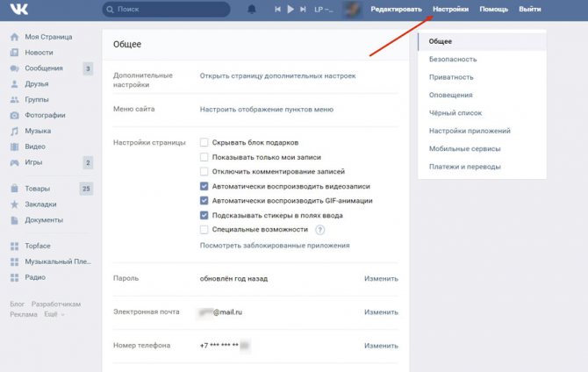Click the Товары counter badge 25
Viewport: 588px width, 372px height.
86,189
